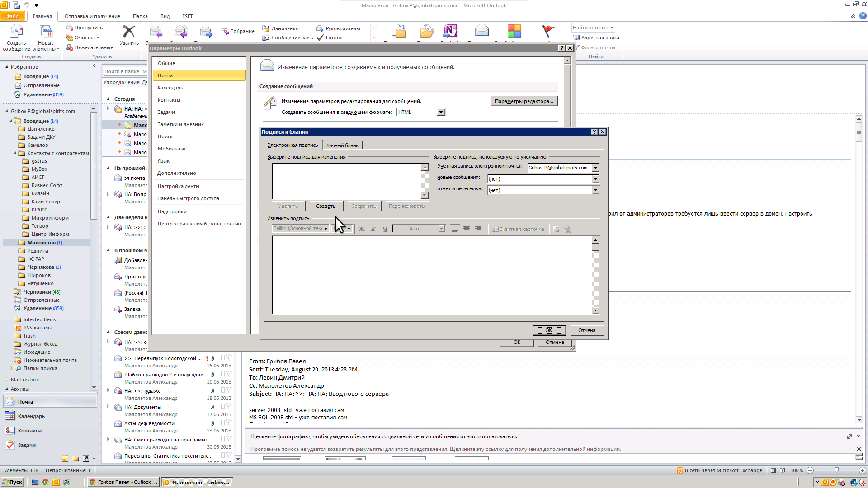
Task: Open the Календарь settings section
Action: [170, 88]
